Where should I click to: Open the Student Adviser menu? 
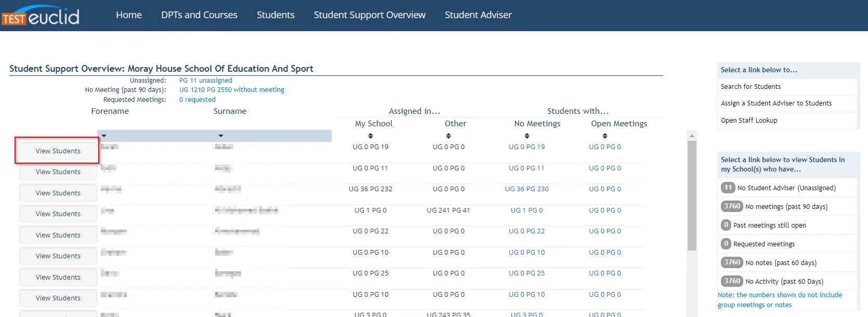(478, 15)
